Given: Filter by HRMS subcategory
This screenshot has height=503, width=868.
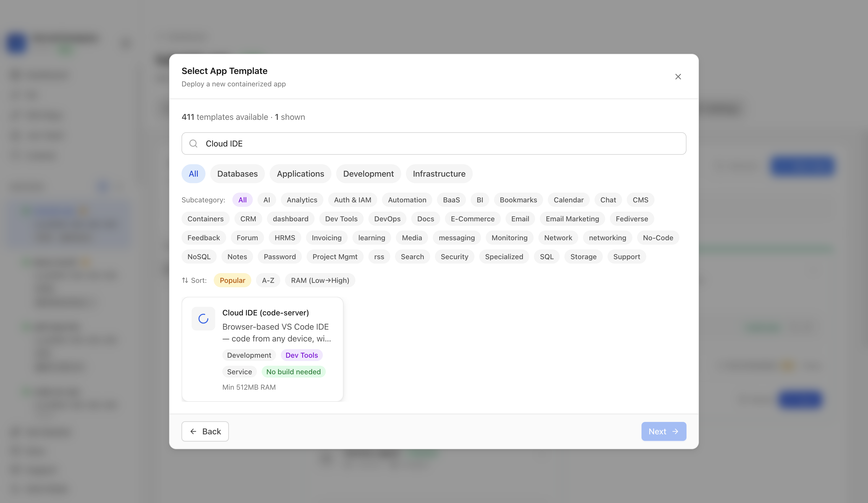Looking at the screenshot, I should (x=285, y=238).
